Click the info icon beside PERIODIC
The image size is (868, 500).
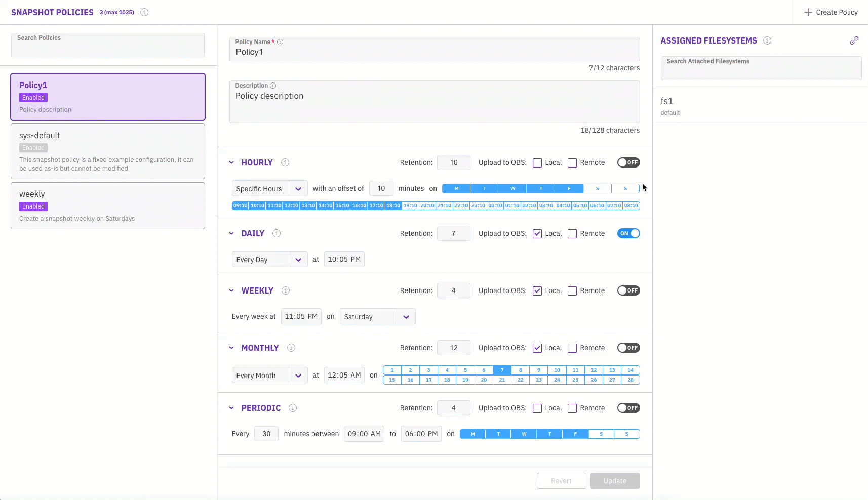[x=293, y=408]
